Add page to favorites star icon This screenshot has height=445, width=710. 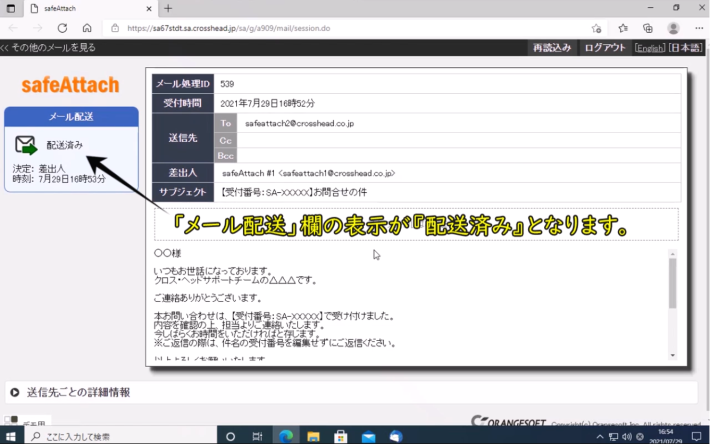pyautogui.click(x=596, y=28)
